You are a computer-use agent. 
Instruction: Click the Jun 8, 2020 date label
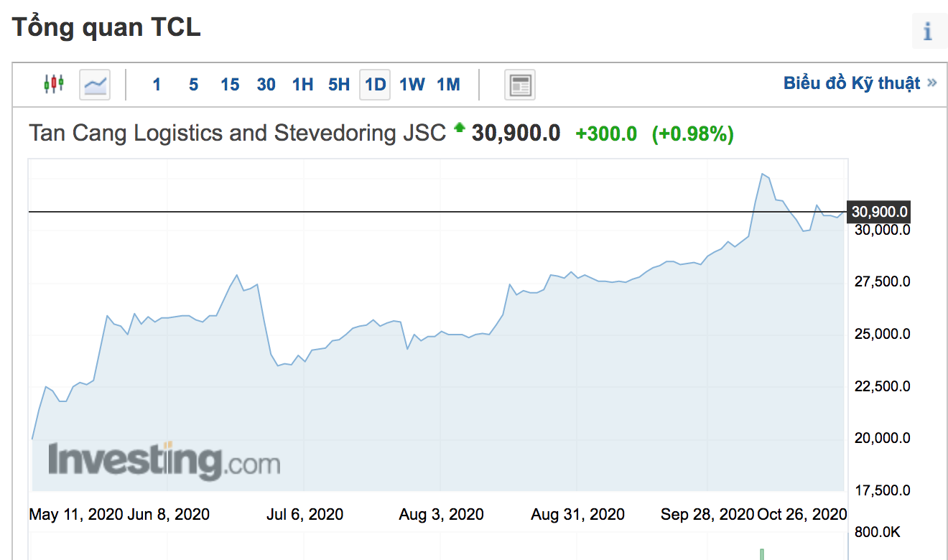tap(168, 514)
